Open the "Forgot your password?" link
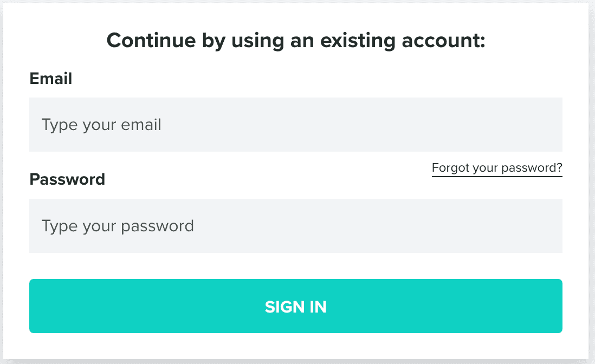 (497, 168)
